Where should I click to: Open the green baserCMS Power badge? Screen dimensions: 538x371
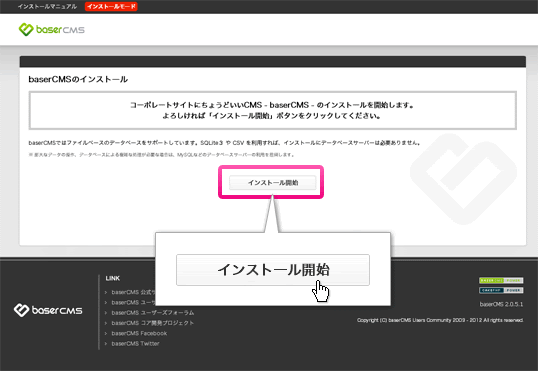click(501, 280)
